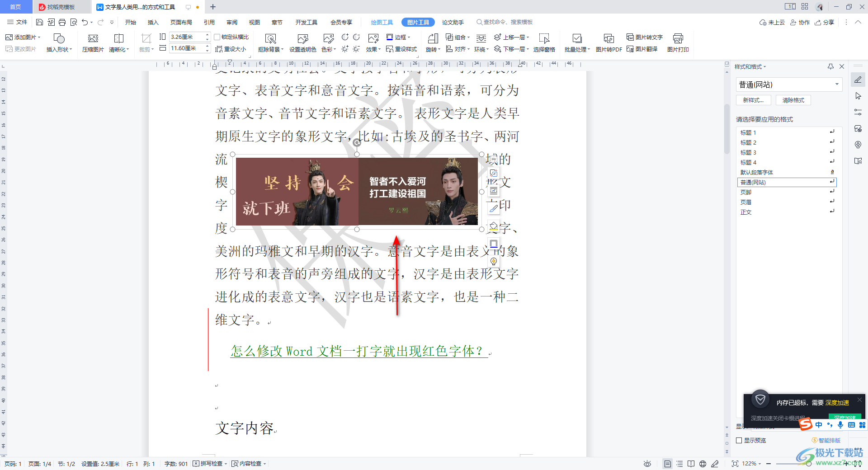The width and height of the screenshot is (868, 470).
Task: Click layout options icon beside selected image
Action: (494, 191)
